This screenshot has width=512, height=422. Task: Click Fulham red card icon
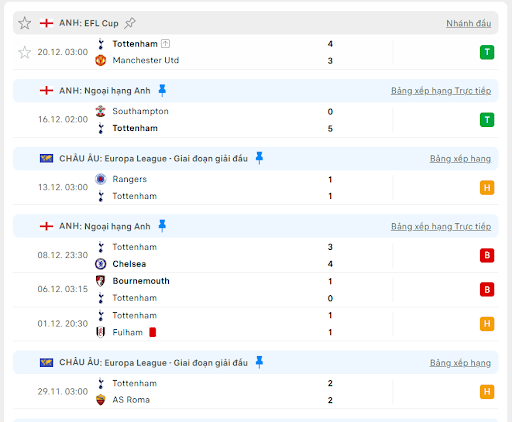pyautogui.click(x=153, y=332)
